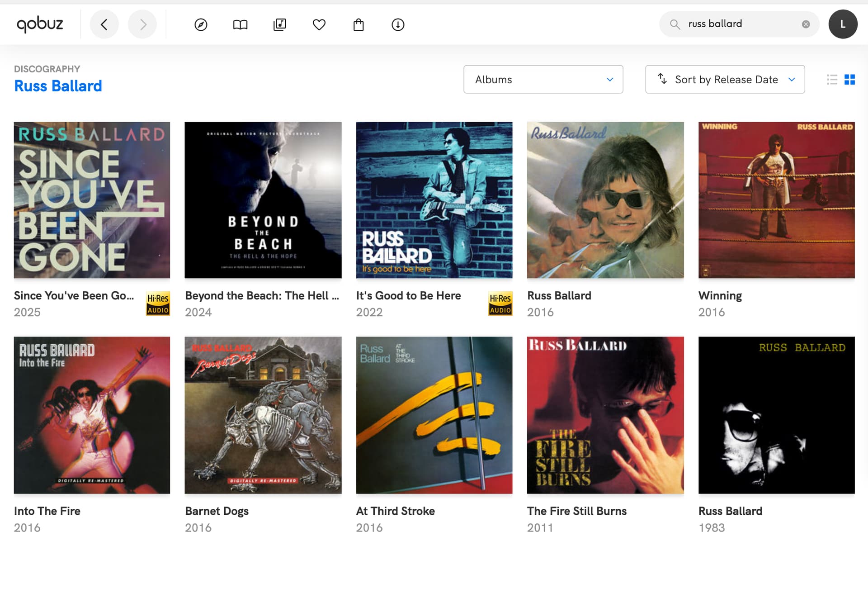
Task: Open the Discover compass icon
Action: pyautogui.click(x=201, y=24)
